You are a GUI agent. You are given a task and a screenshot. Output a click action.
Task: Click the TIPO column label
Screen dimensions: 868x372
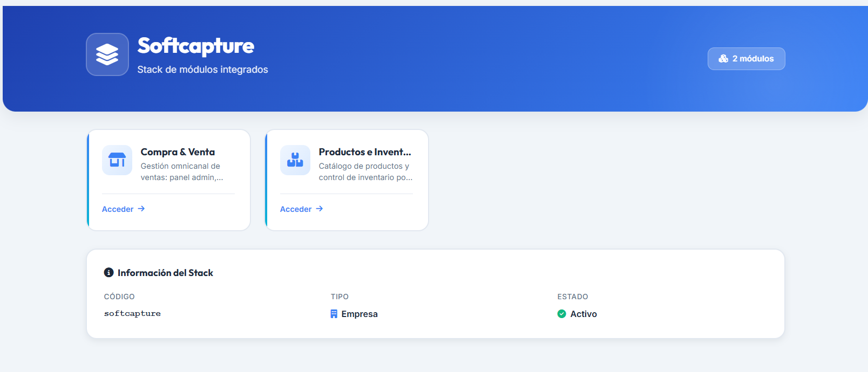(x=340, y=297)
